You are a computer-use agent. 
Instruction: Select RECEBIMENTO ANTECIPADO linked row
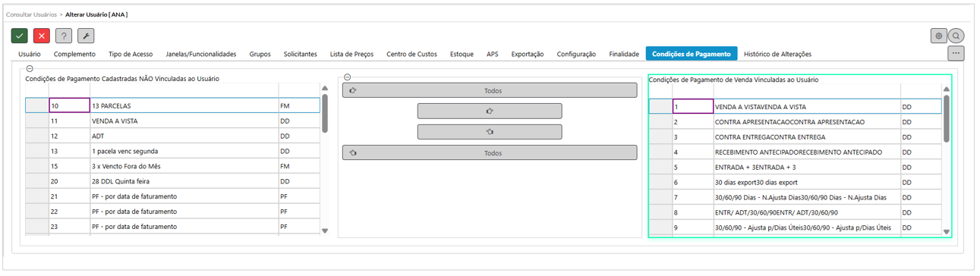(795, 152)
